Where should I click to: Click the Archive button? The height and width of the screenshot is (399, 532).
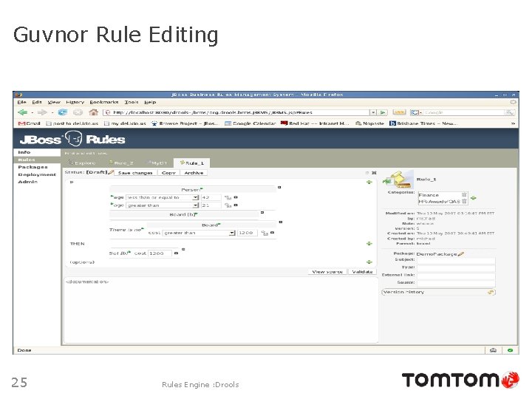click(194, 173)
